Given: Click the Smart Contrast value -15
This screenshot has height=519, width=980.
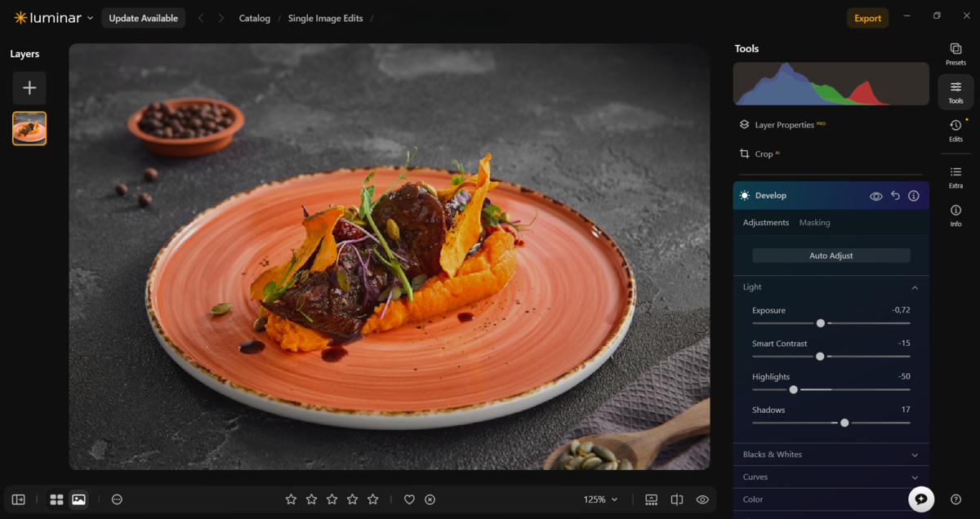Looking at the screenshot, I should pyautogui.click(x=904, y=344).
